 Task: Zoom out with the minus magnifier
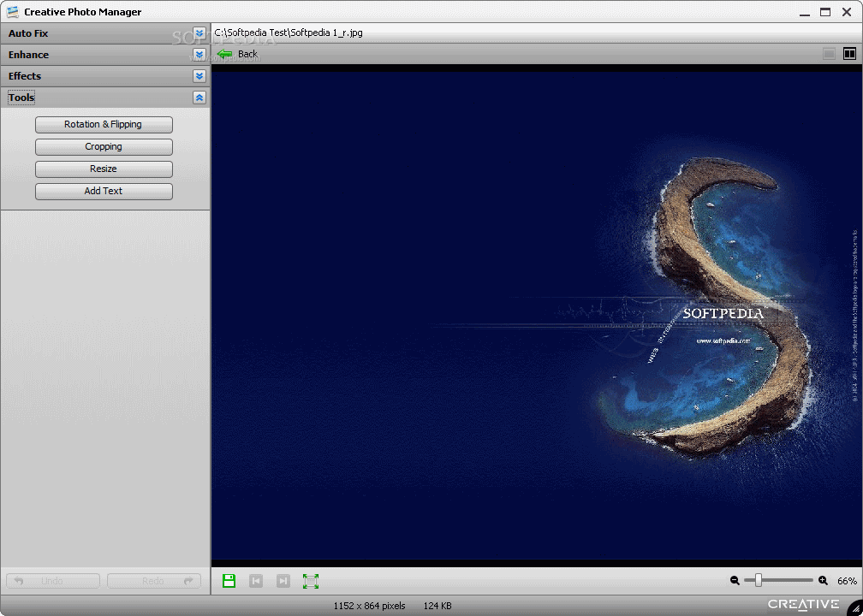pyautogui.click(x=735, y=580)
